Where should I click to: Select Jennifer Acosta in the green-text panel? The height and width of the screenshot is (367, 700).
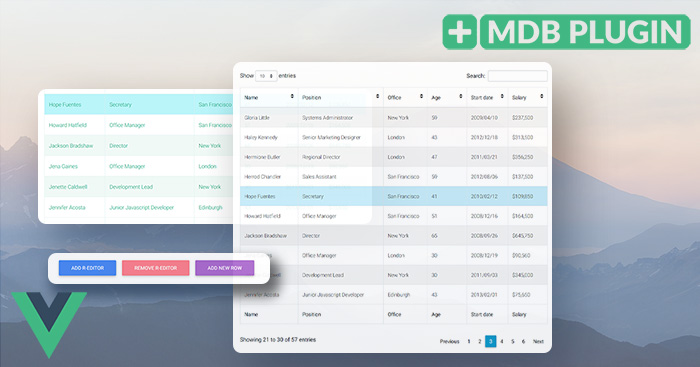pos(67,207)
